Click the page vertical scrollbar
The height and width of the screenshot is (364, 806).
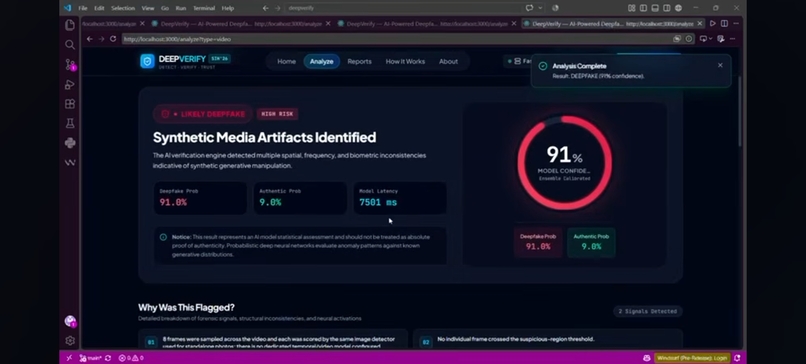(740, 111)
